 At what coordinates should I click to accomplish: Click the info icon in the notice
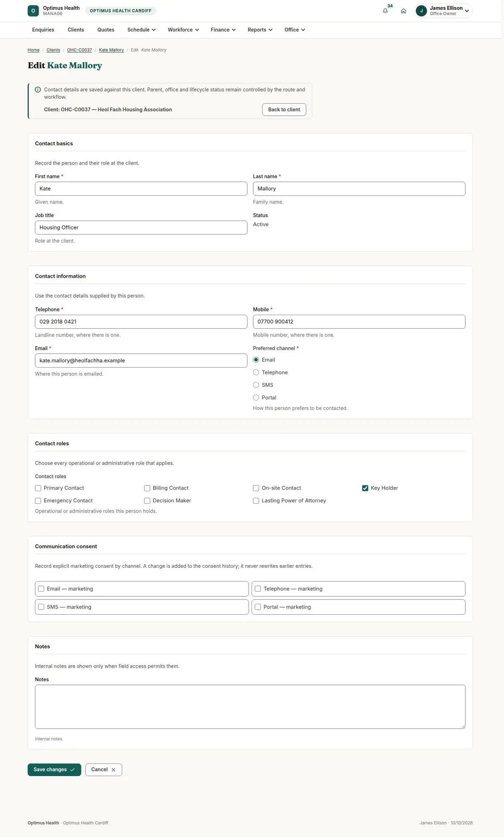coord(38,89)
